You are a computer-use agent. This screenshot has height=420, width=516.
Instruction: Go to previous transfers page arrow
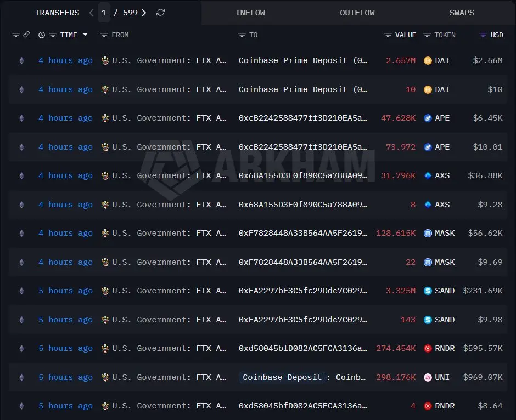point(91,13)
